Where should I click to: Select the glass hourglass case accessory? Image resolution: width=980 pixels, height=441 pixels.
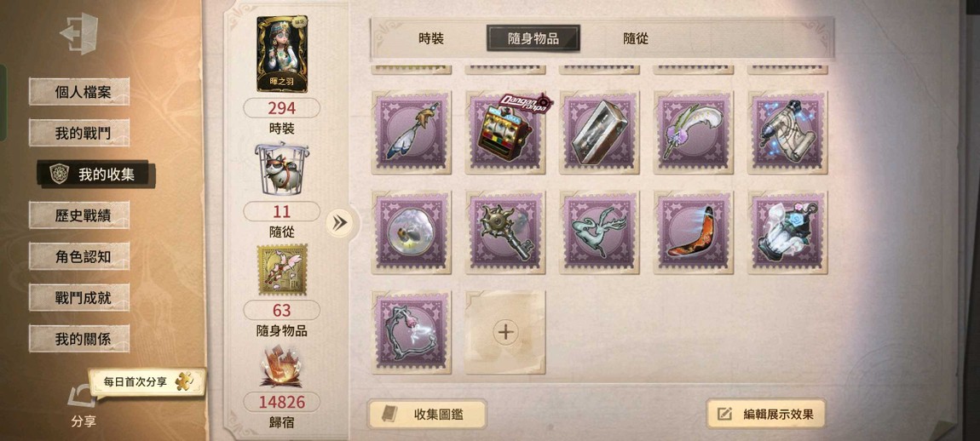[x=599, y=133]
